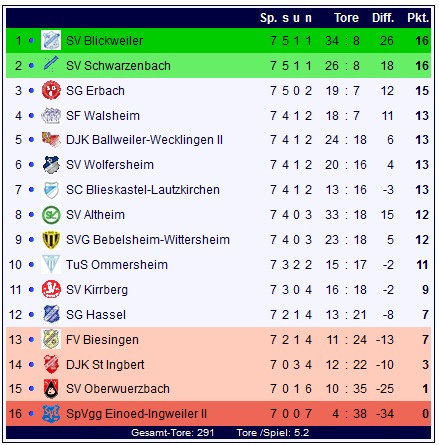Click the SV Altheim green circle logo
The image size is (439, 445).
[51, 215]
